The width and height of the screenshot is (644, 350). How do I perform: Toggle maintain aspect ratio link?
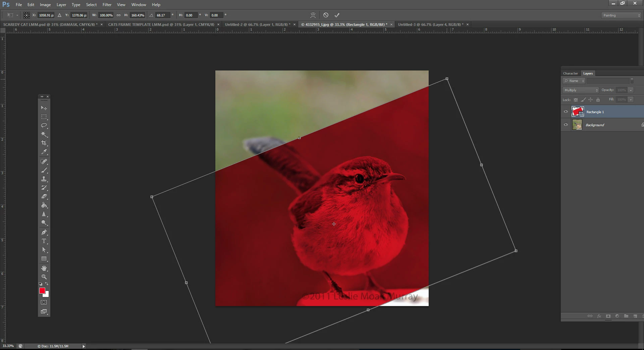click(118, 15)
